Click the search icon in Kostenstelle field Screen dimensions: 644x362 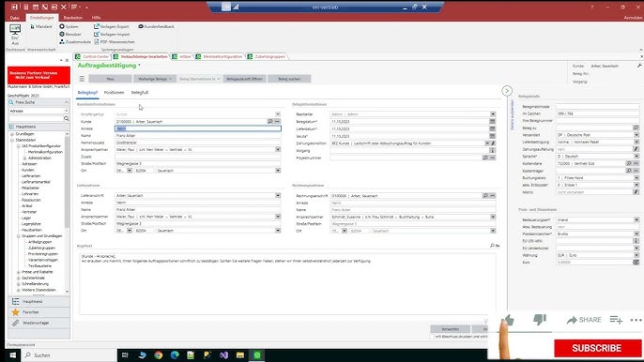629,163
